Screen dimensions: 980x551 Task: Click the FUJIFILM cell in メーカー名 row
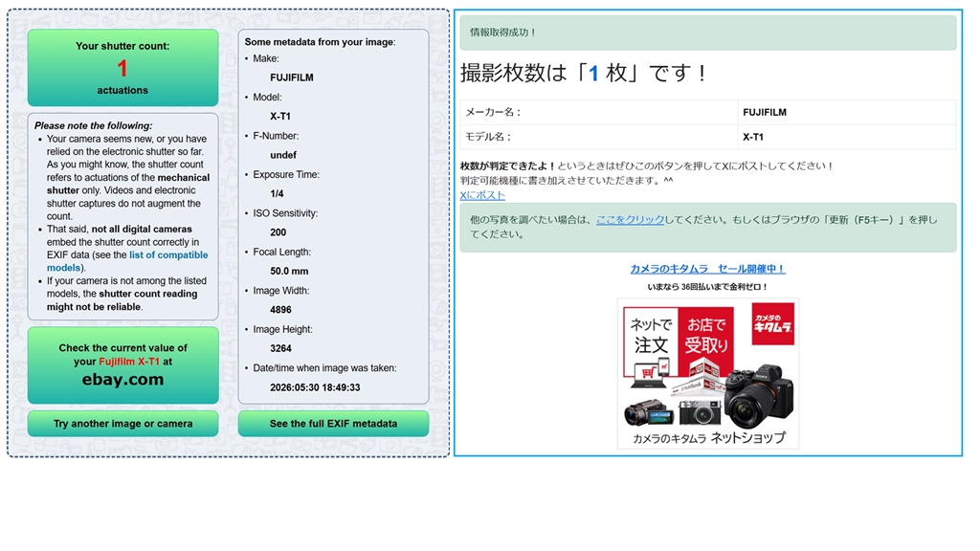click(x=847, y=113)
